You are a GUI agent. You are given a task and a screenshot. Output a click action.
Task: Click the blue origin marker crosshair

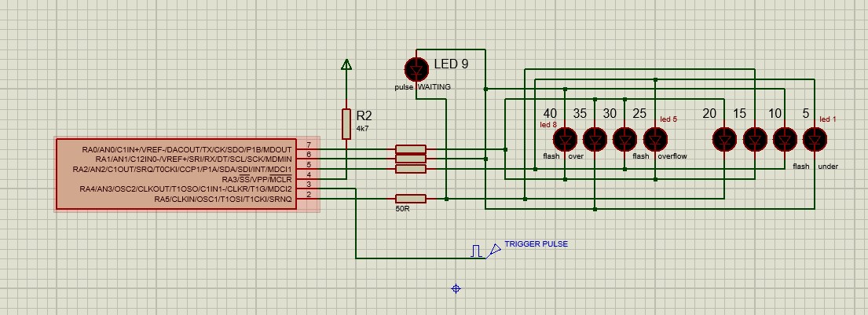(456, 289)
